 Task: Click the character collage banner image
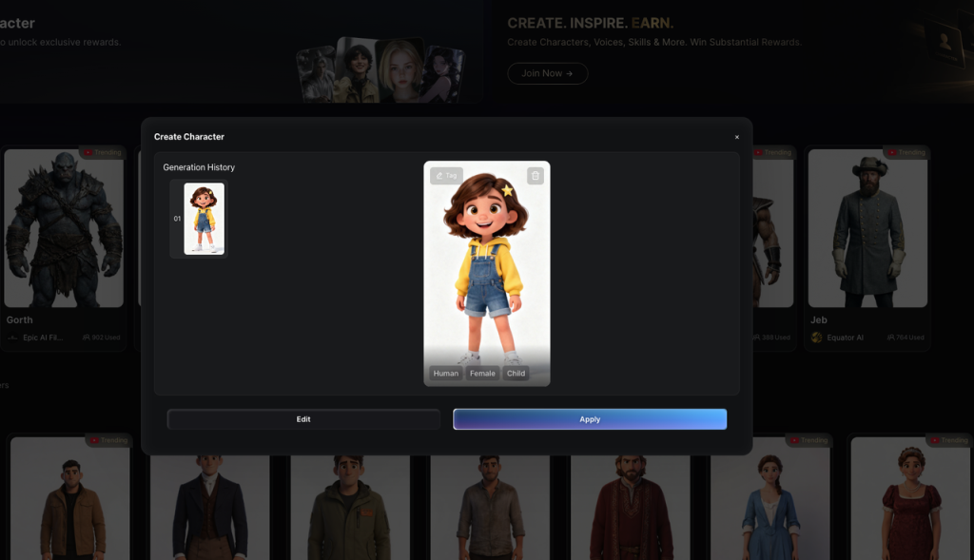380,69
